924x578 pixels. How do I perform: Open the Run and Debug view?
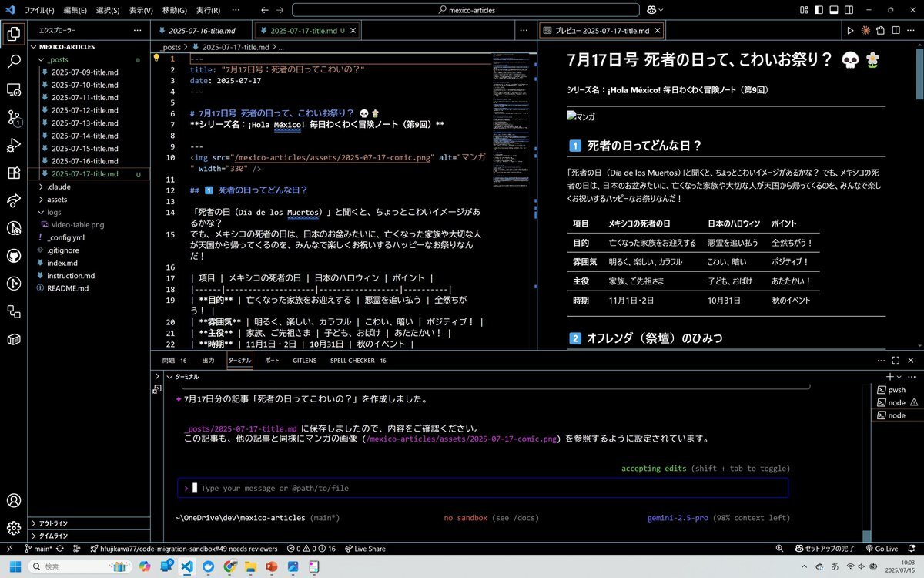pos(14,145)
